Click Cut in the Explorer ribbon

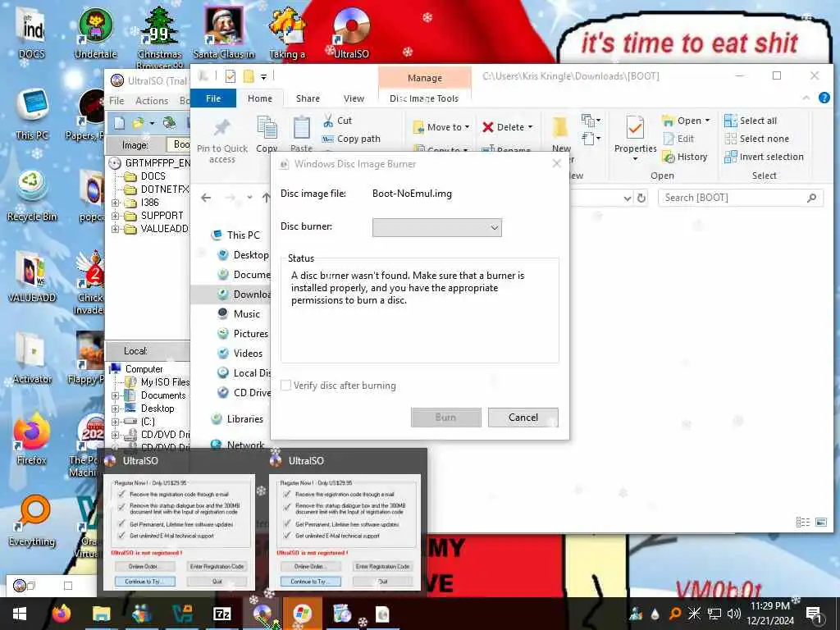coord(337,121)
